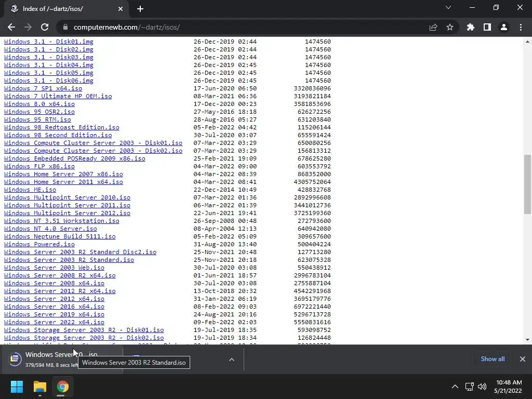The width and height of the screenshot is (532, 399).
Task: Click Windows Multipoint Server 2010.iso
Action: point(67,198)
